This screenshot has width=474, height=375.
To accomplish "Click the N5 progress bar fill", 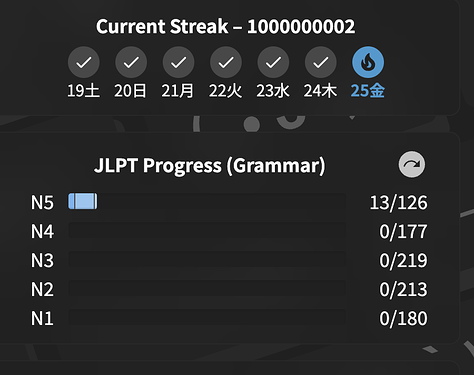I will click(83, 201).
